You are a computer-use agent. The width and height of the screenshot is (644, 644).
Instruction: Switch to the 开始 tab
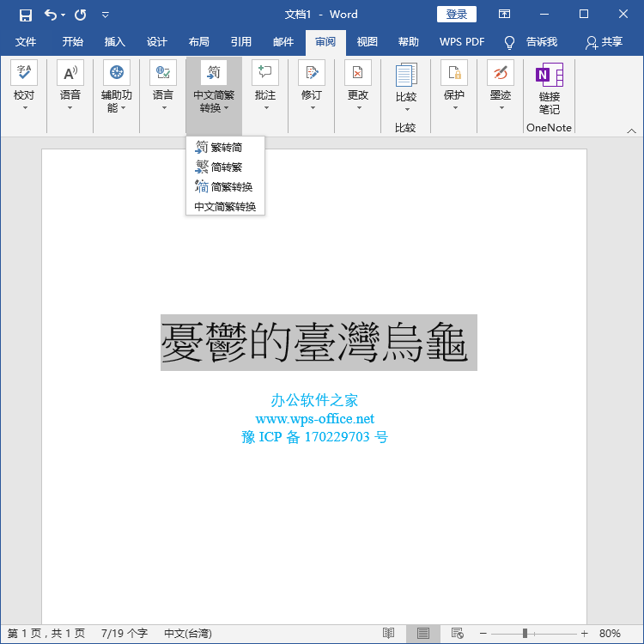tap(73, 41)
